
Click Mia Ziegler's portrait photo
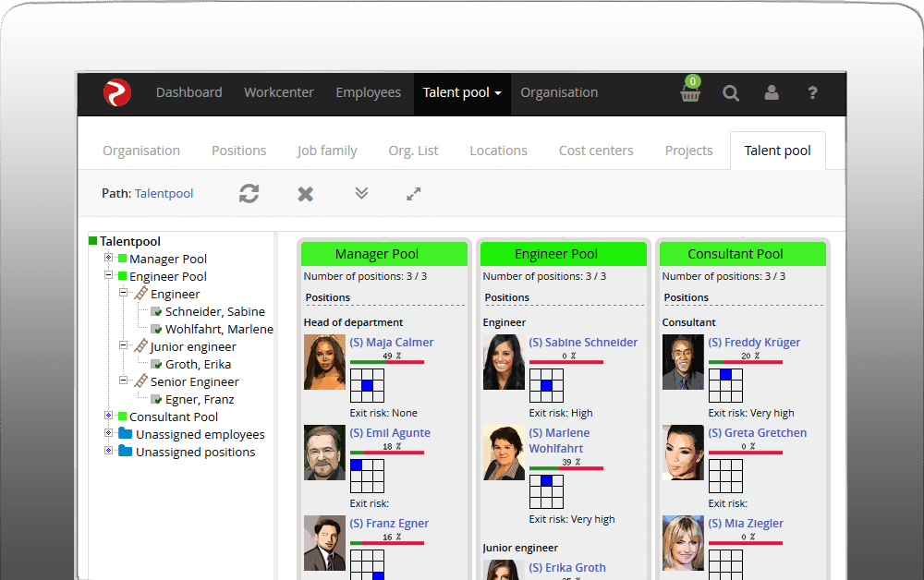(x=683, y=543)
